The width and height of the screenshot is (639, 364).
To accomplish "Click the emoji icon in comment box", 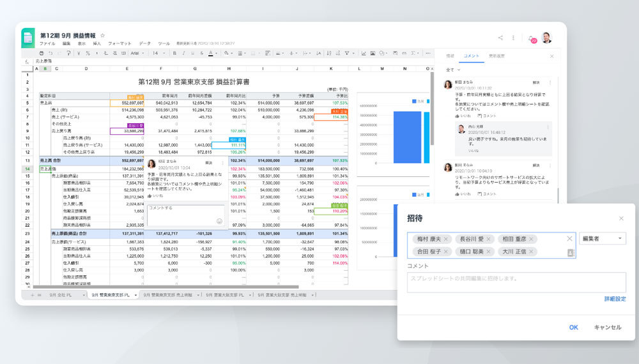I will (219, 221).
